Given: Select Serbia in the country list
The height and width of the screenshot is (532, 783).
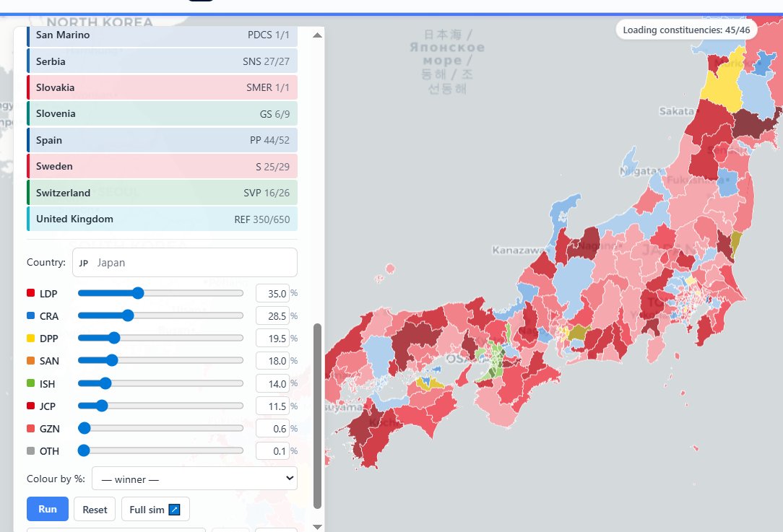Looking at the screenshot, I should [x=163, y=61].
